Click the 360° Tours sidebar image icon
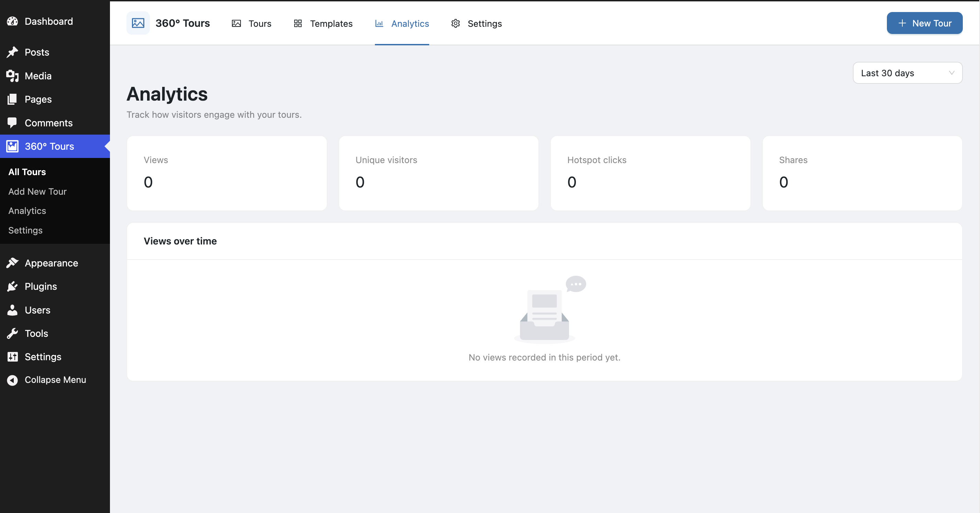The image size is (980, 513). tap(12, 146)
